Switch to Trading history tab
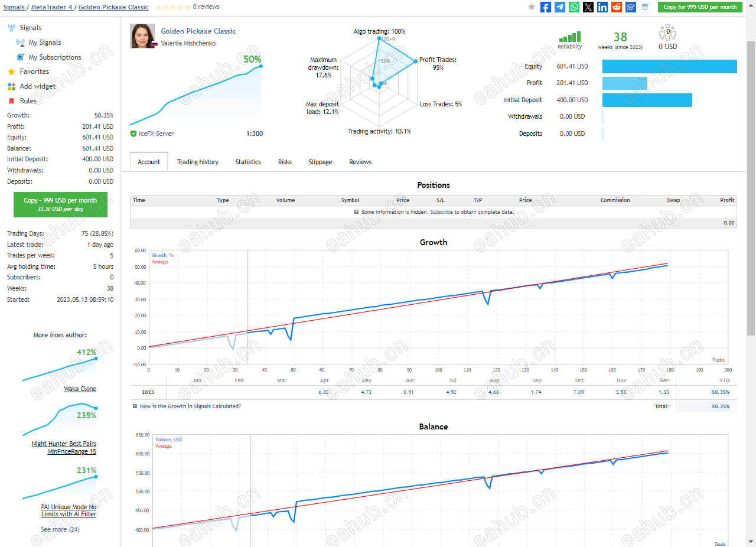This screenshot has height=547, width=756. (198, 162)
